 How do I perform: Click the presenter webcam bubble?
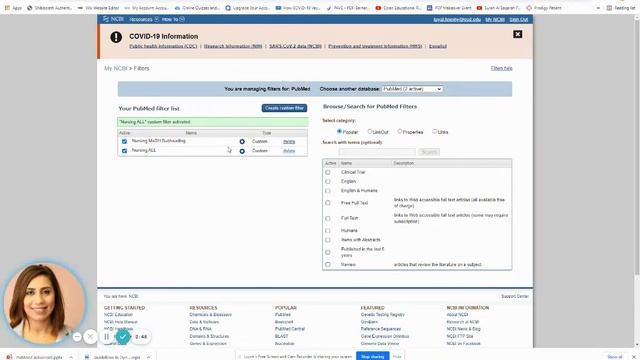(x=44, y=302)
